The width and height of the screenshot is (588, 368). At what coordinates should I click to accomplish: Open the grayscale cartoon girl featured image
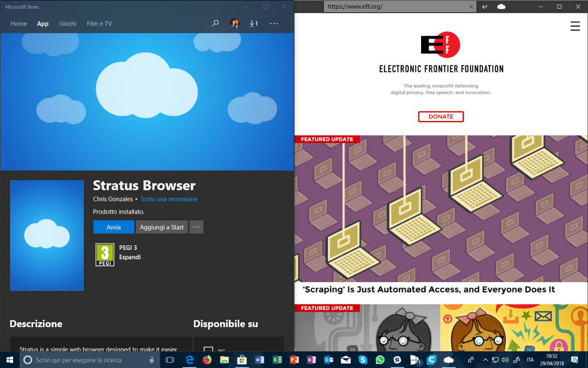367,328
